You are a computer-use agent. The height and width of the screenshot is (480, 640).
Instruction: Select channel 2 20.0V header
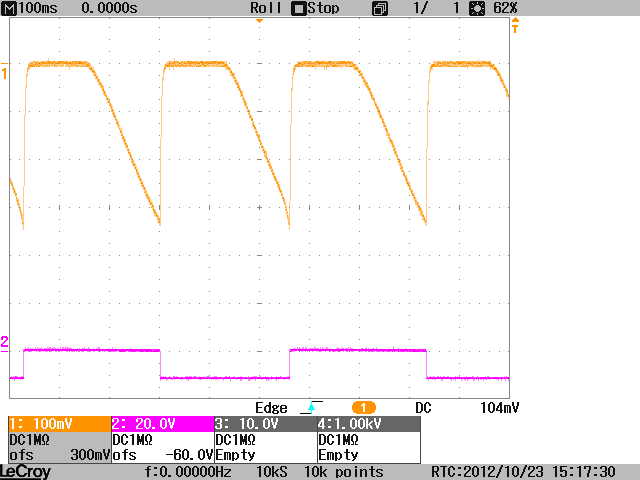[x=163, y=424]
